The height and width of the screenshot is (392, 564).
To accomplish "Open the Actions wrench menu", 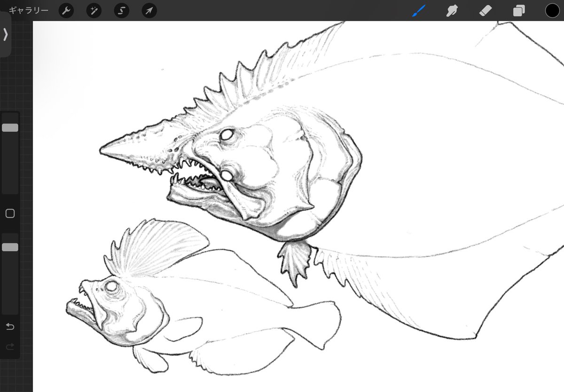I will 66,10.
